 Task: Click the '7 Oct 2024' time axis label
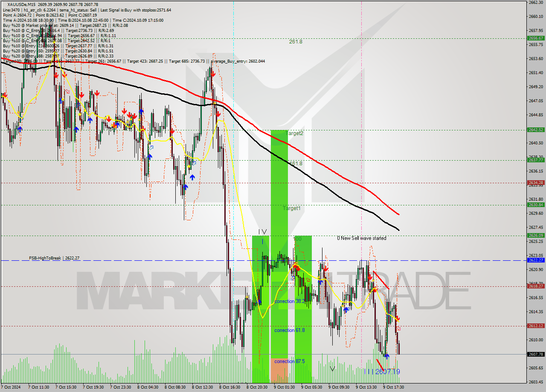coord(12,387)
